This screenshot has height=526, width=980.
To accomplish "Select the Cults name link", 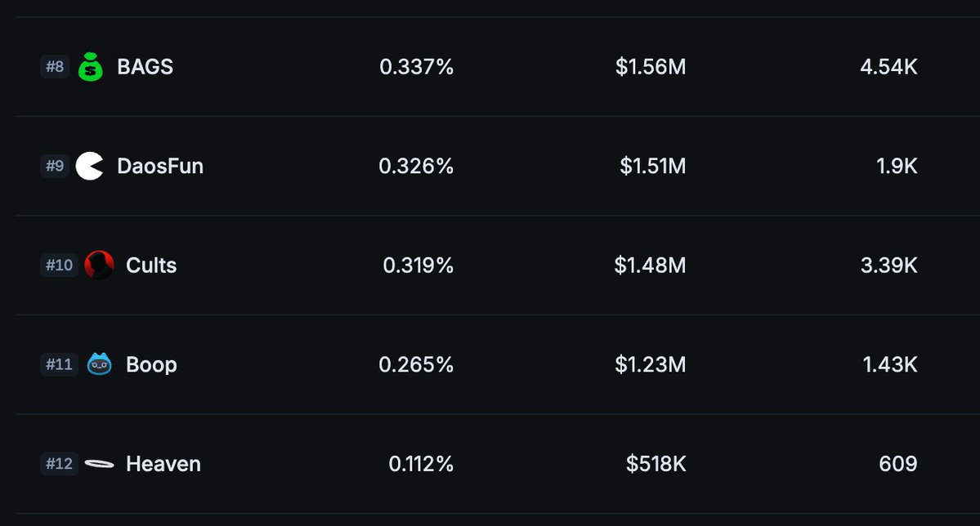I will coord(151,265).
